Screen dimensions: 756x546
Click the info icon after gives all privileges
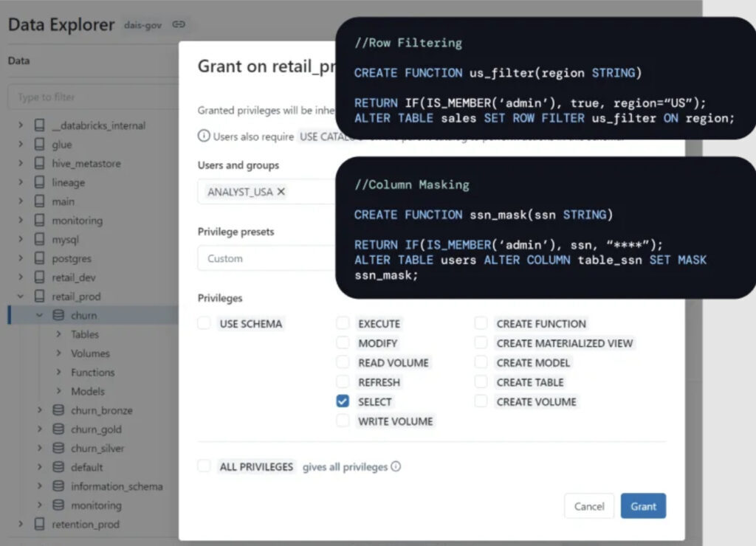[x=396, y=467]
